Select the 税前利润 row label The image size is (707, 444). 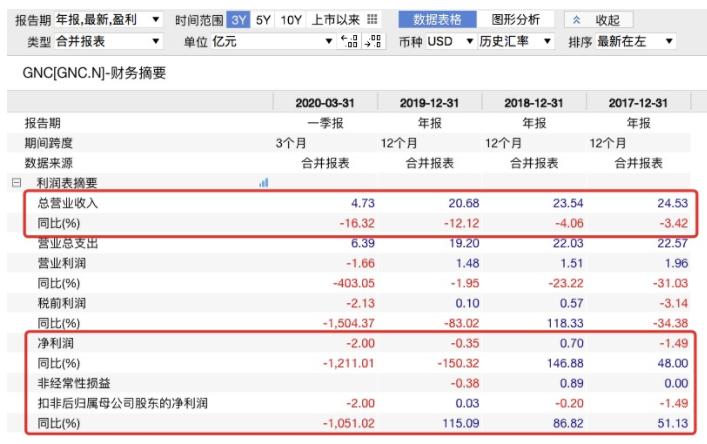(x=62, y=303)
